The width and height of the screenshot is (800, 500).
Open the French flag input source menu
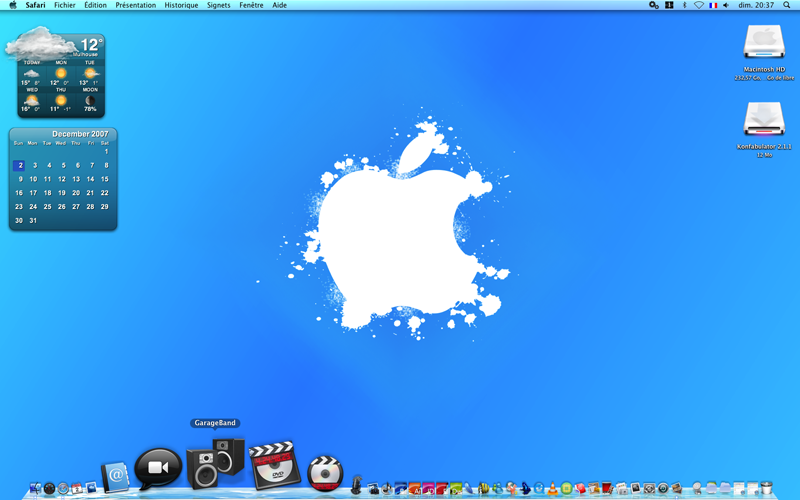click(x=713, y=5)
